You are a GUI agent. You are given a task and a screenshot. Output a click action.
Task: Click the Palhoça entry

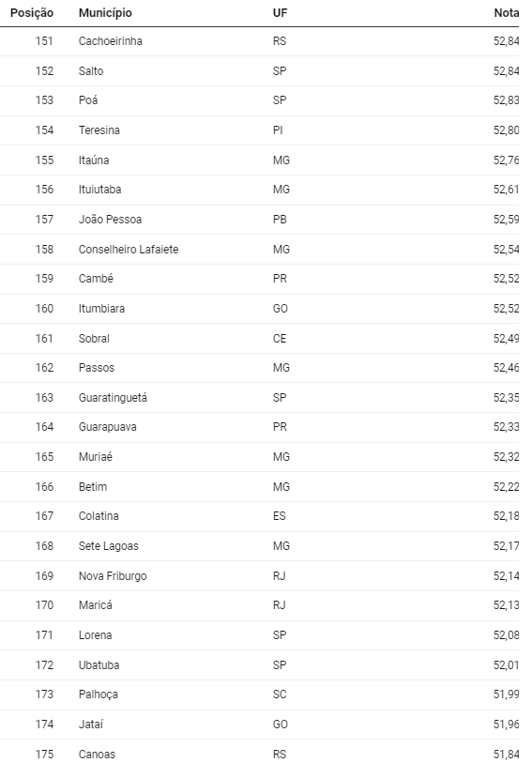[x=99, y=694]
